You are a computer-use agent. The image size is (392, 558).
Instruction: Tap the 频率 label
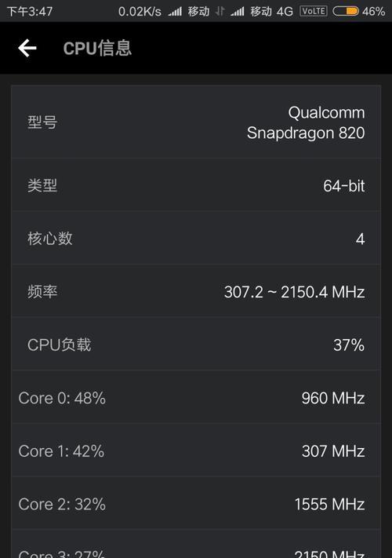click(42, 291)
